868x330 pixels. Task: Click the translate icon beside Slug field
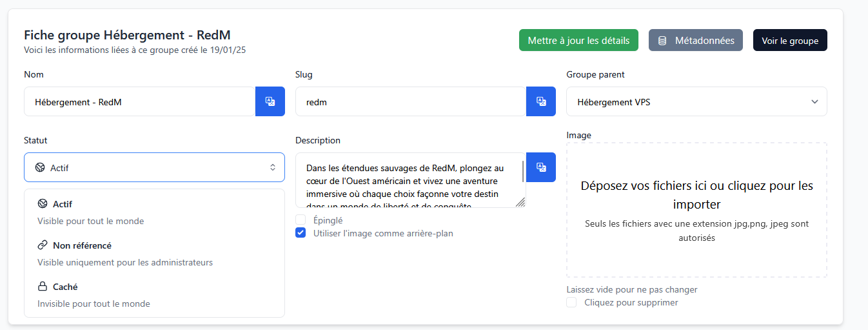coord(541,101)
